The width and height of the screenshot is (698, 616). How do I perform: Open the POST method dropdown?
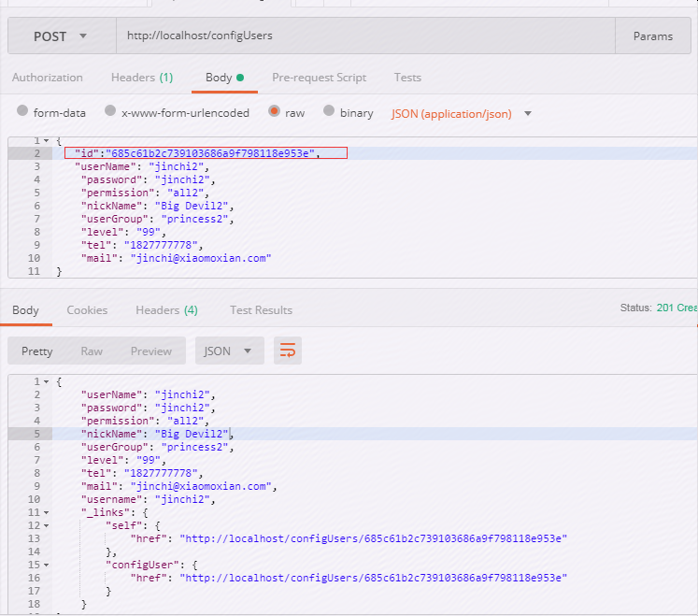(62, 36)
